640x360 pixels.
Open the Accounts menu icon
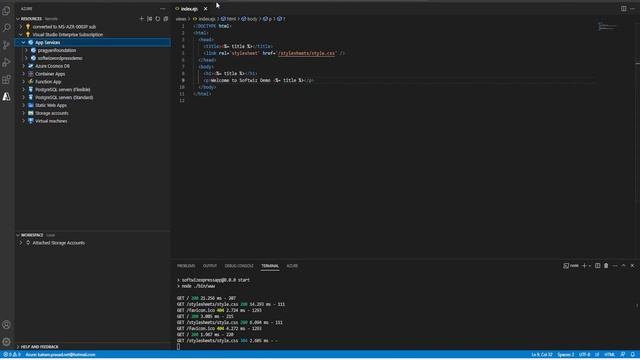pyautogui.click(x=7, y=325)
